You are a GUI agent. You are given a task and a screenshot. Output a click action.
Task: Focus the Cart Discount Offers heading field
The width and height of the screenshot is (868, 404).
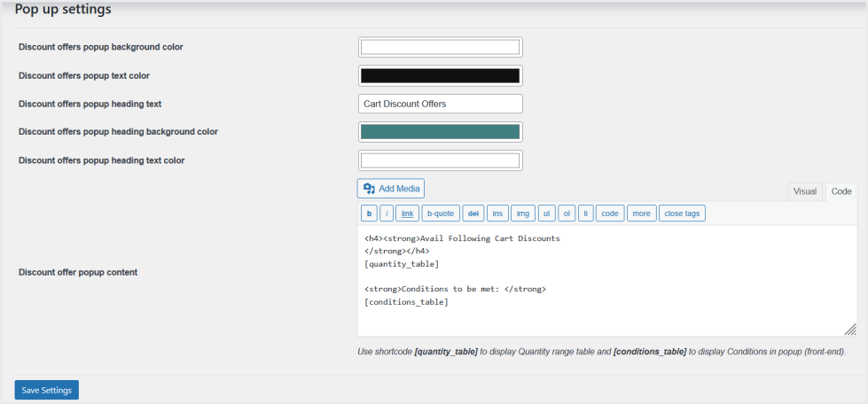440,104
